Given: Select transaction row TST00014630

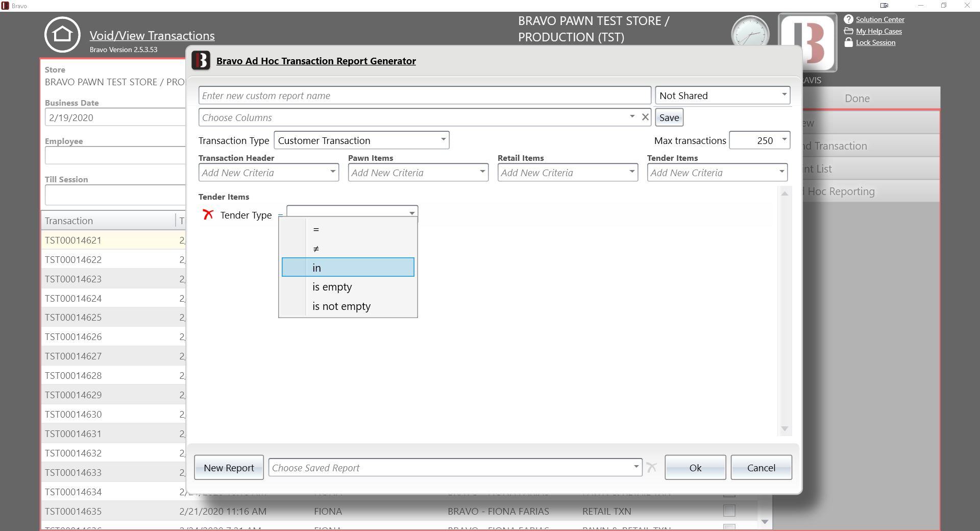Looking at the screenshot, I should 113,414.
